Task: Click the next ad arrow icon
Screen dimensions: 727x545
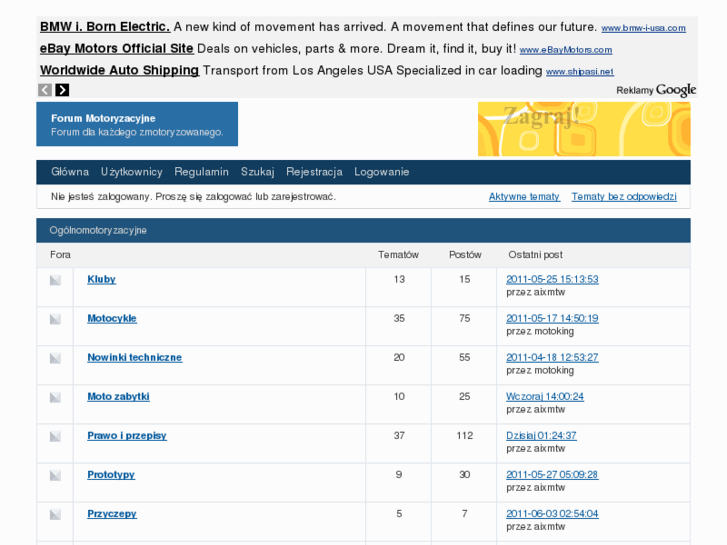Action: click(x=62, y=90)
